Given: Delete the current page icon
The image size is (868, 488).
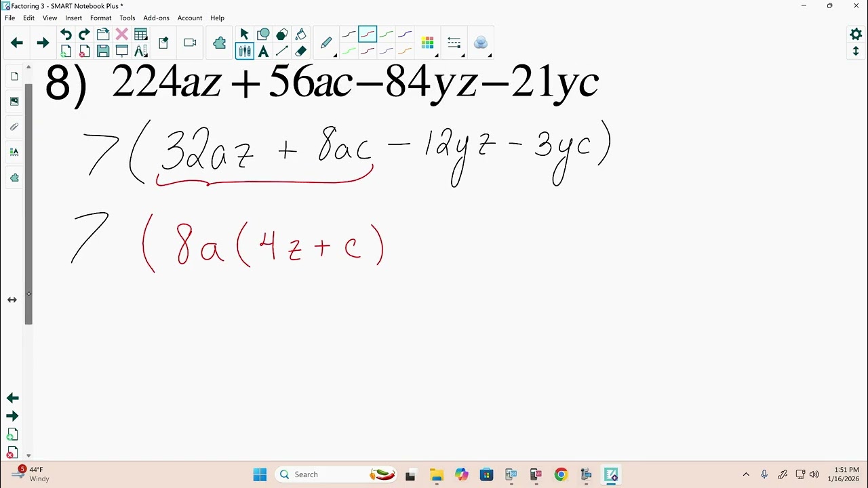Looking at the screenshot, I should point(84,51).
